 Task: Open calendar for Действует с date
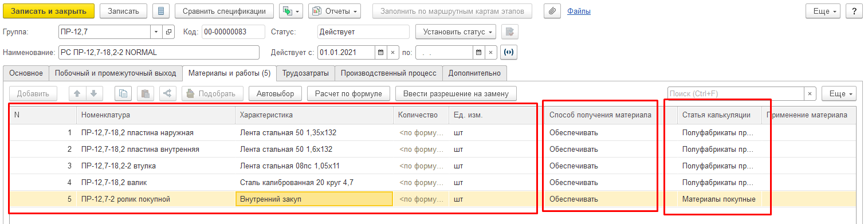click(381, 52)
